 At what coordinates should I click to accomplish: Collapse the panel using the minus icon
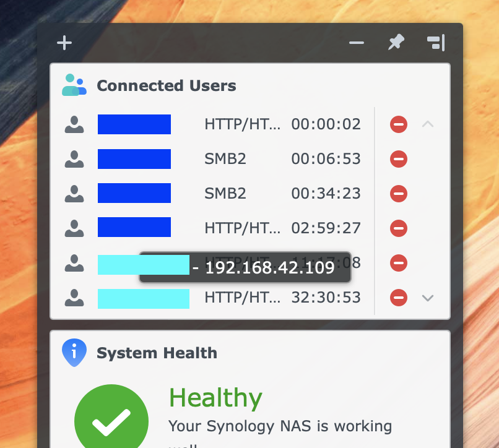tap(356, 43)
